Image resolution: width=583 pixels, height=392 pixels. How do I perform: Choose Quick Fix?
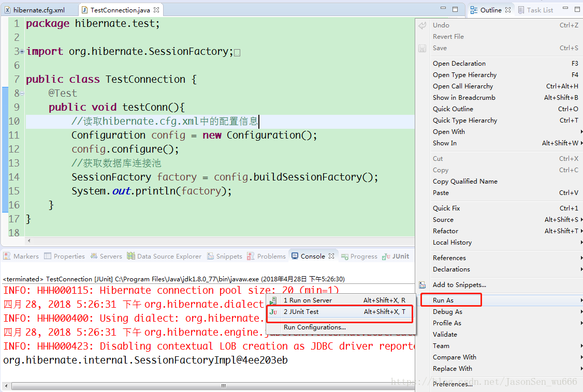click(499, 208)
